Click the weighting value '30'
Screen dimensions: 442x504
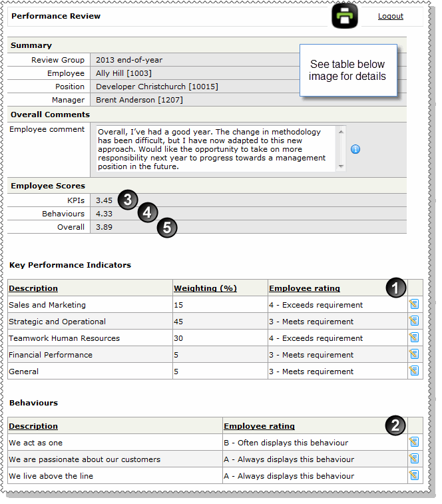[178, 338]
